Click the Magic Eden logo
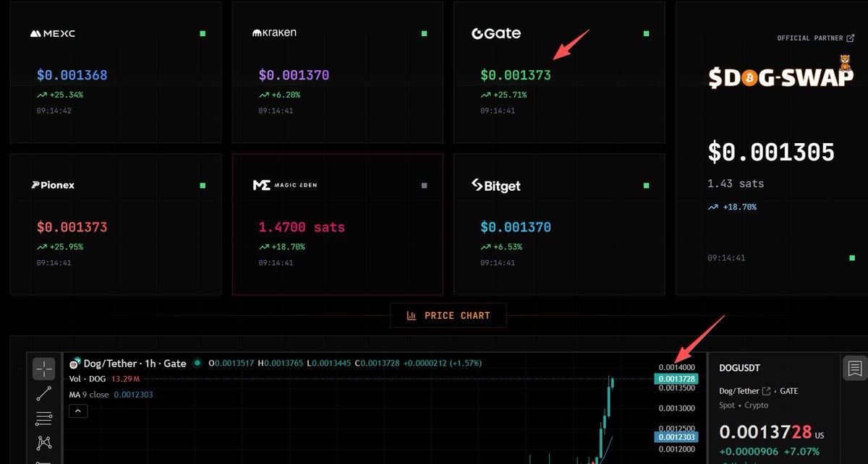The image size is (868, 464). point(284,185)
